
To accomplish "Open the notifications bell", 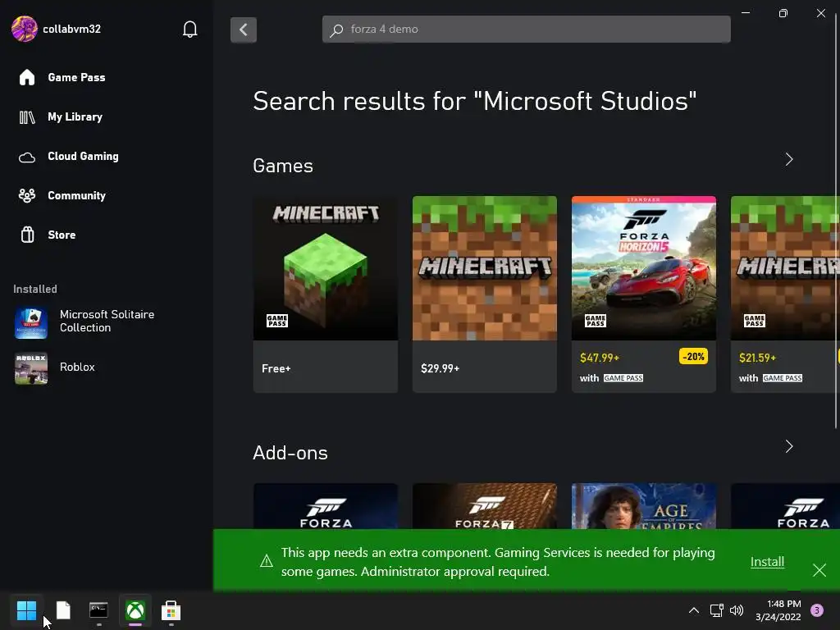I will tap(189, 29).
